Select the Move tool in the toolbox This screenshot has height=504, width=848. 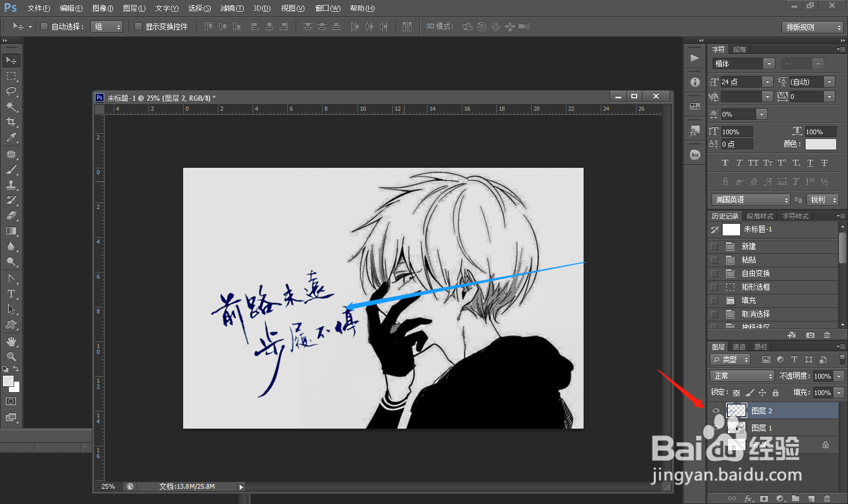coord(11,61)
